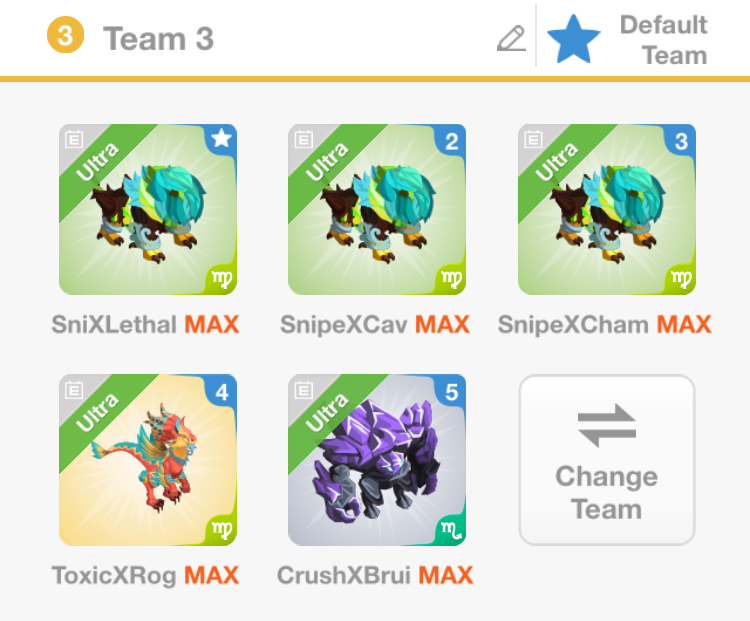Click the Default Team label
The image size is (750, 621).
(663, 40)
